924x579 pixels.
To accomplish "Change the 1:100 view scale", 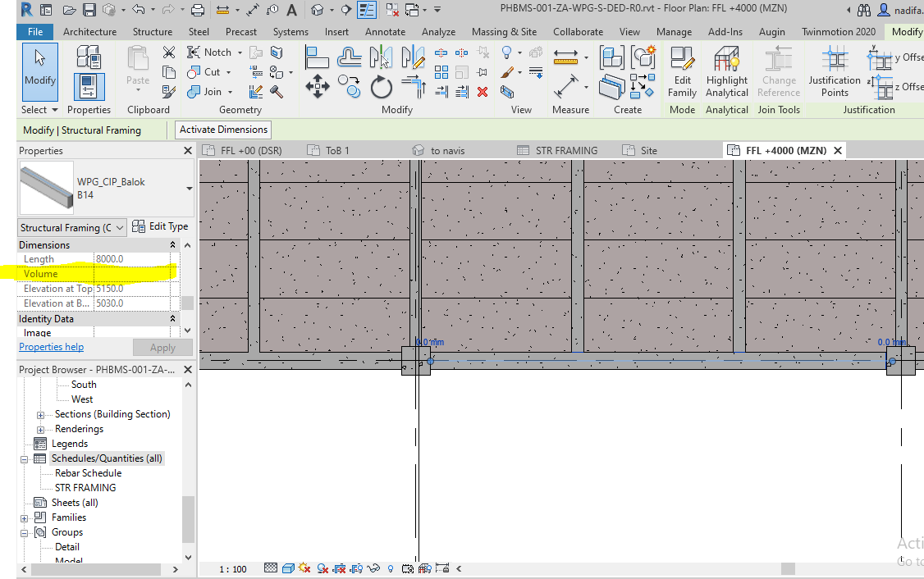I will tap(234, 568).
